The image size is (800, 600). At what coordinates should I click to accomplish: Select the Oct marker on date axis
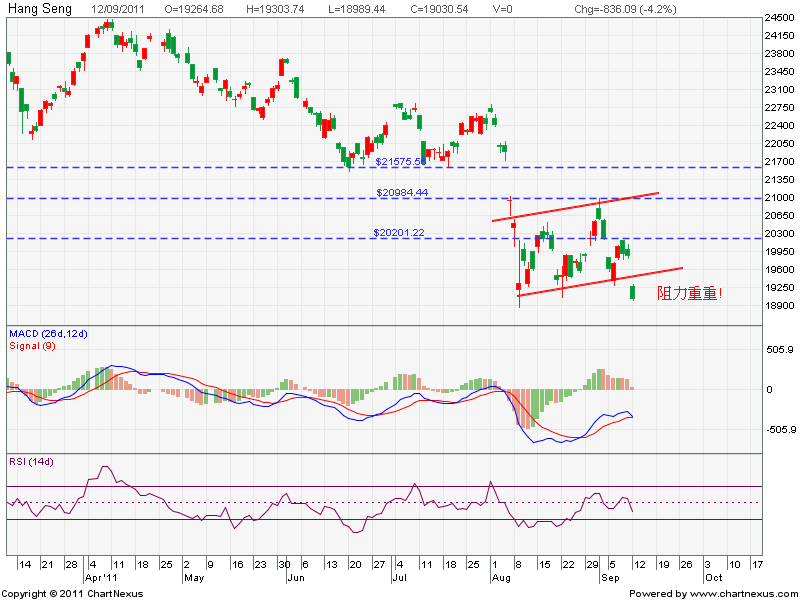712,578
